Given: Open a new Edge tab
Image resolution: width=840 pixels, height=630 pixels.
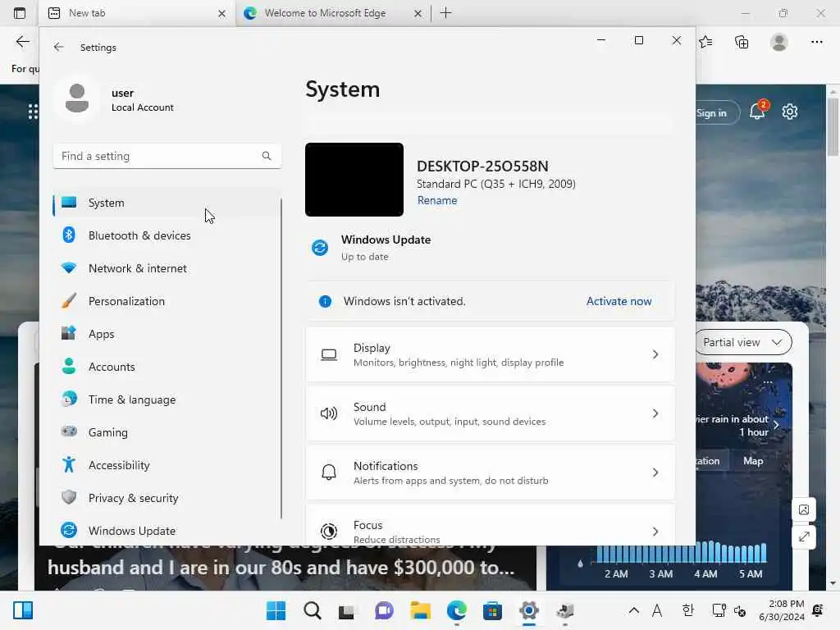Looking at the screenshot, I should [x=445, y=13].
